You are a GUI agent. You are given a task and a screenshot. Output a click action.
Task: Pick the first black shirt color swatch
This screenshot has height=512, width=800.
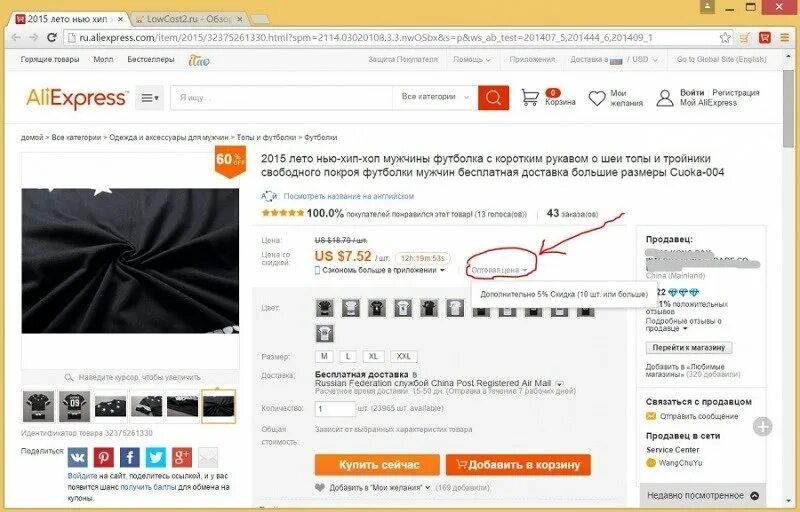[324, 308]
